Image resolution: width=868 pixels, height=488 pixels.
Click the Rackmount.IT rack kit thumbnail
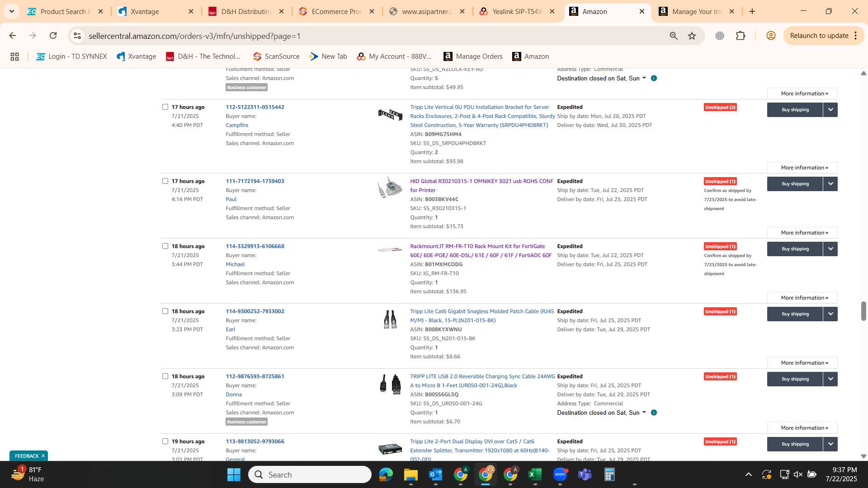click(x=390, y=249)
